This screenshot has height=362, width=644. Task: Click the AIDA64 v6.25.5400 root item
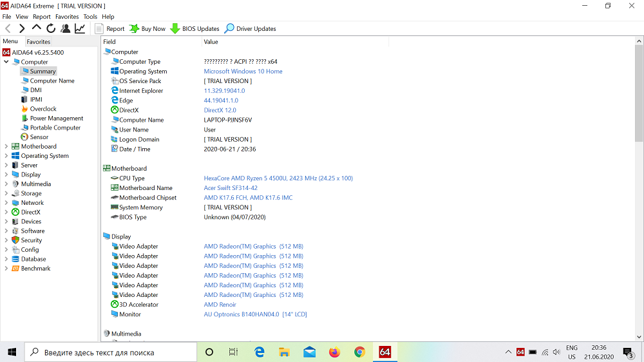[x=33, y=52]
